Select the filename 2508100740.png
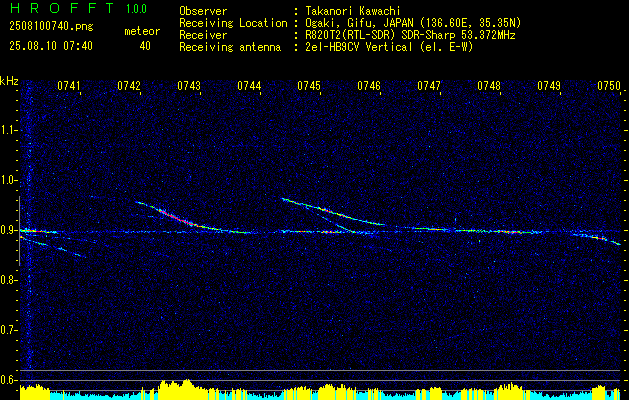 pos(51,27)
